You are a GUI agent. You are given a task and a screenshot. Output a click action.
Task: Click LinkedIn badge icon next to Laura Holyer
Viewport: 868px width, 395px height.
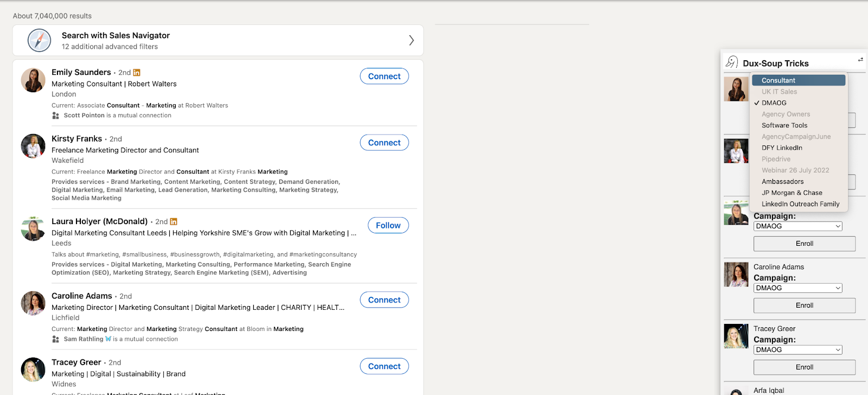pos(174,222)
